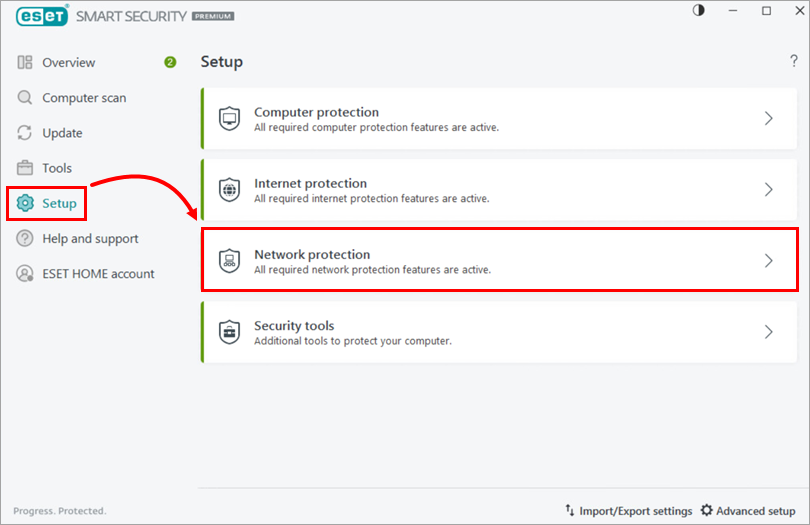Click the Overview dashboard icon

25,63
